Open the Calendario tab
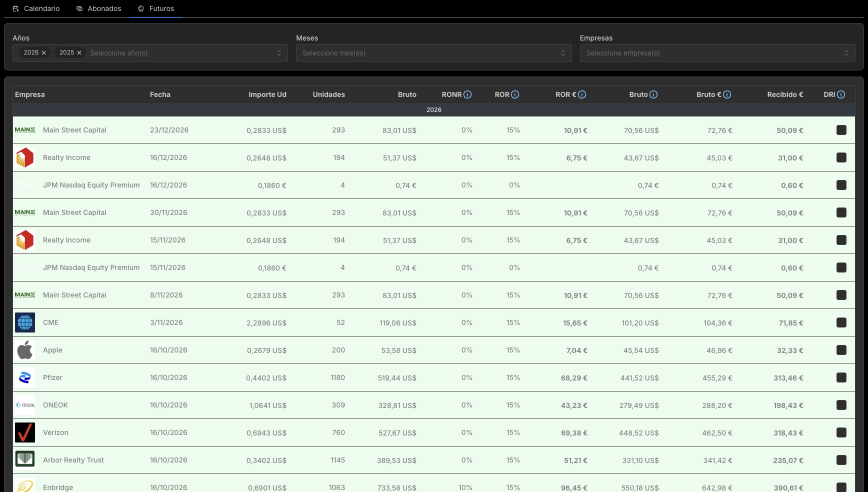The height and width of the screenshot is (492, 868). (x=36, y=8)
